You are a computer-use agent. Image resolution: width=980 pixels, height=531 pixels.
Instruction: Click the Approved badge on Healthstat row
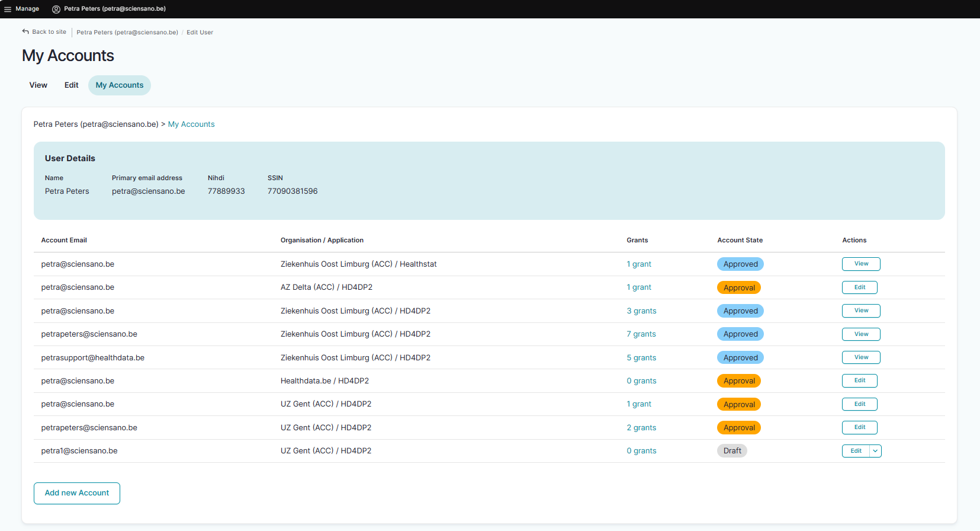(740, 264)
